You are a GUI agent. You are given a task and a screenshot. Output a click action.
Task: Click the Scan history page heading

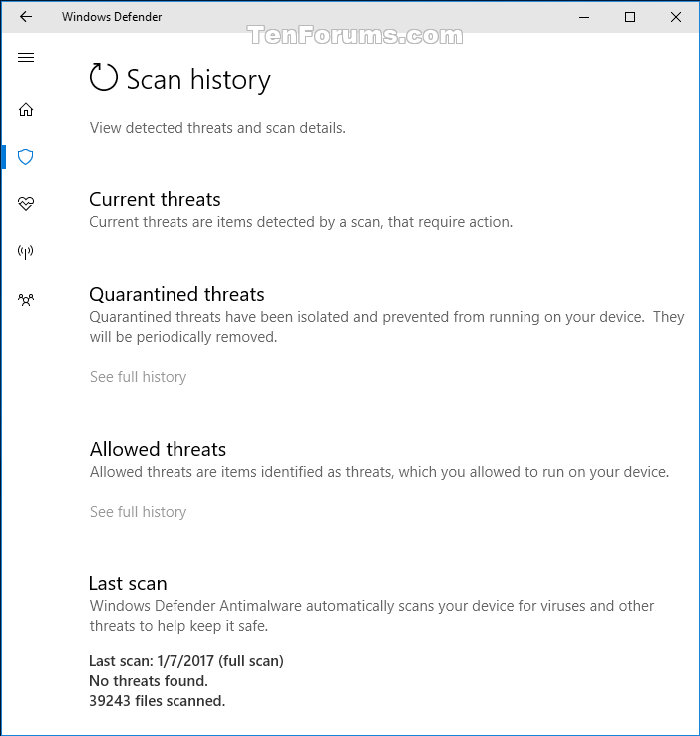198,80
